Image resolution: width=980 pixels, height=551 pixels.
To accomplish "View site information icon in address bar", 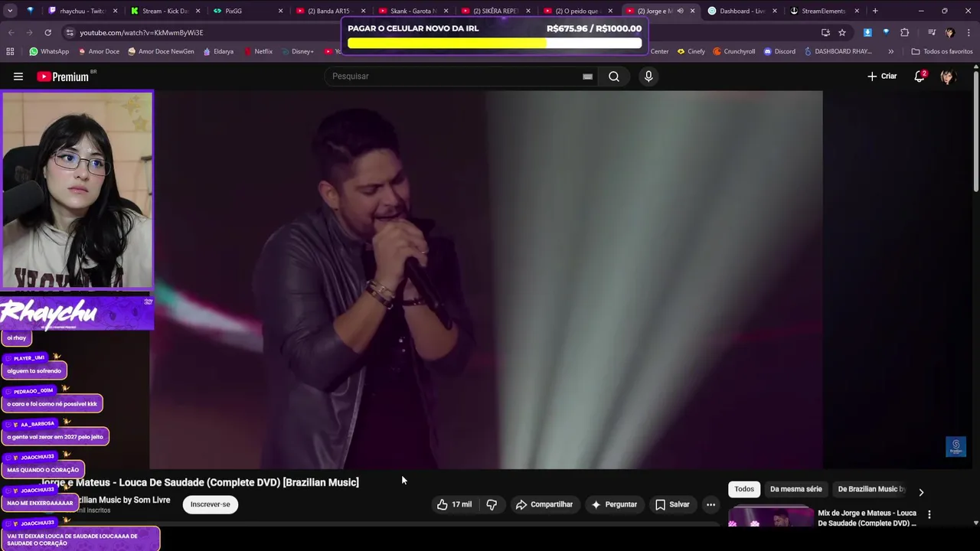I will tap(70, 32).
